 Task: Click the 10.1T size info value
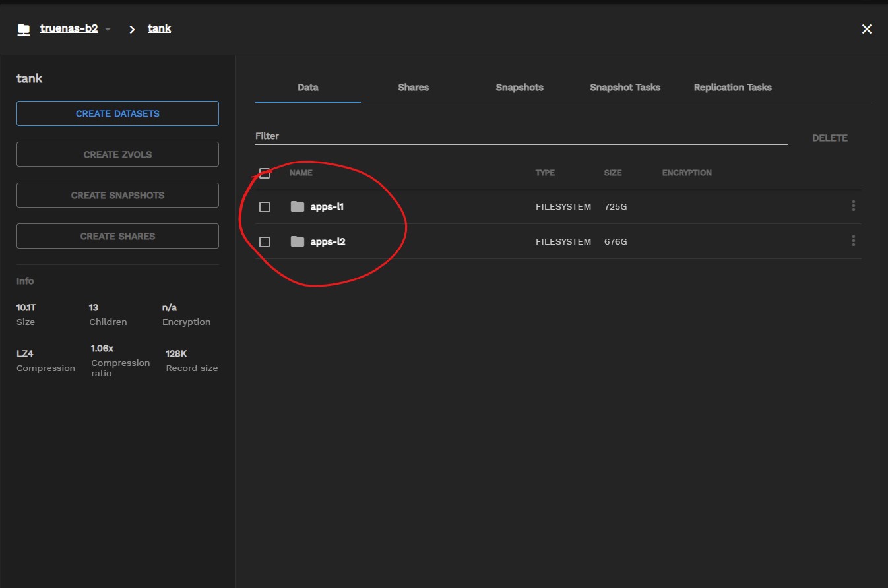(26, 307)
